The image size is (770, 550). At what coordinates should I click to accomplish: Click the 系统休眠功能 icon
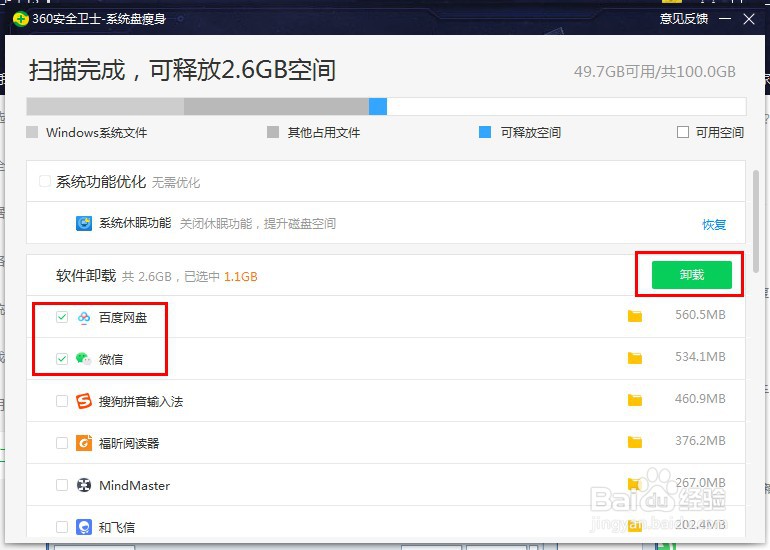pyautogui.click(x=84, y=223)
